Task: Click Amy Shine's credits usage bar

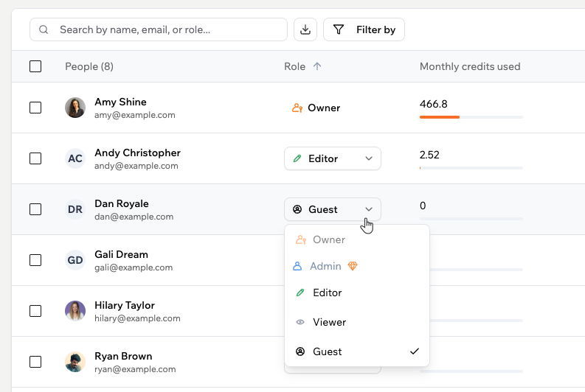Action: (x=471, y=117)
